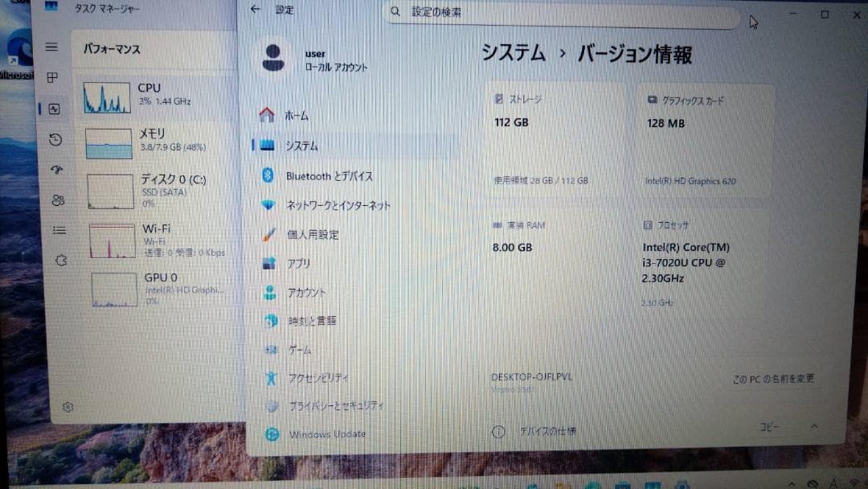
Task: Minimize the Settings window
Action: (792, 14)
